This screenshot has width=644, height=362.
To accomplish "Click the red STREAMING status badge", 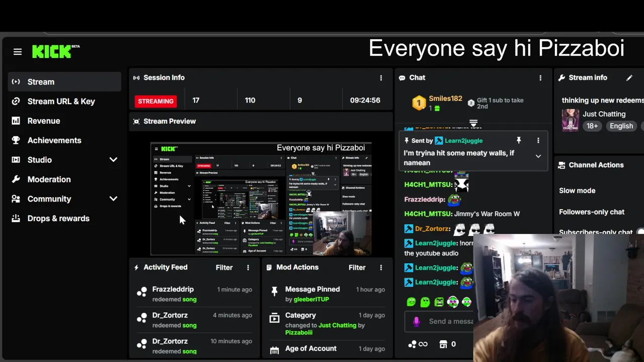I will point(156,101).
